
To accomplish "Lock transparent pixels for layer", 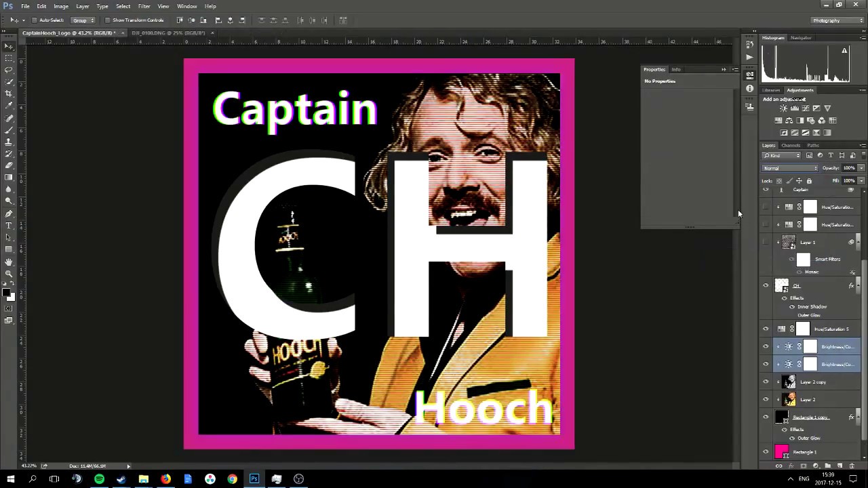I will tap(778, 181).
